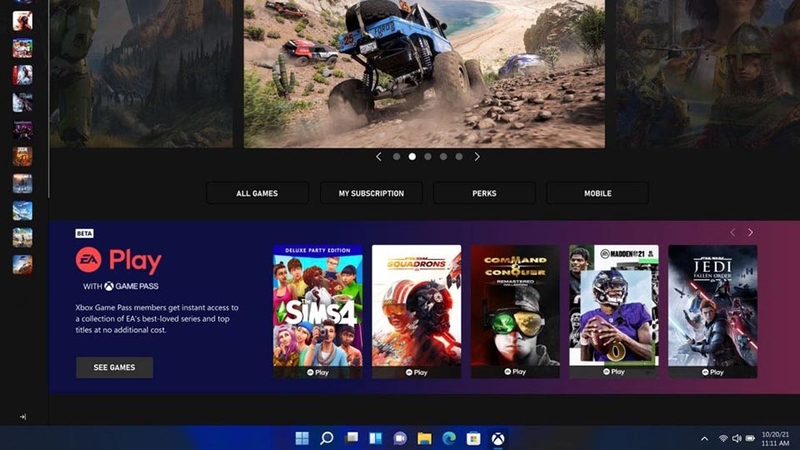Viewport: 800px width, 450px height.
Task: Select the fifth carousel page dot
Action: (x=459, y=157)
